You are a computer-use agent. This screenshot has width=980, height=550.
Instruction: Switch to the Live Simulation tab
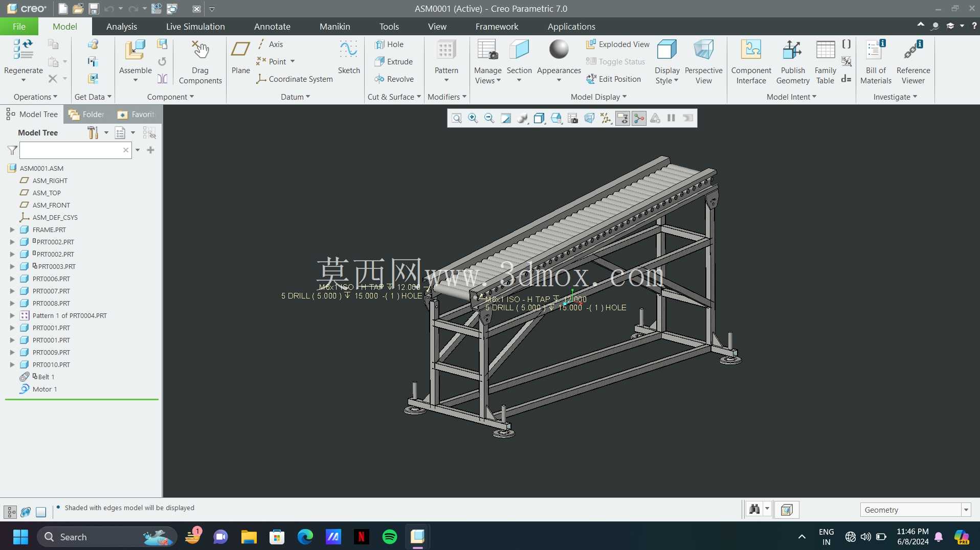195,27
